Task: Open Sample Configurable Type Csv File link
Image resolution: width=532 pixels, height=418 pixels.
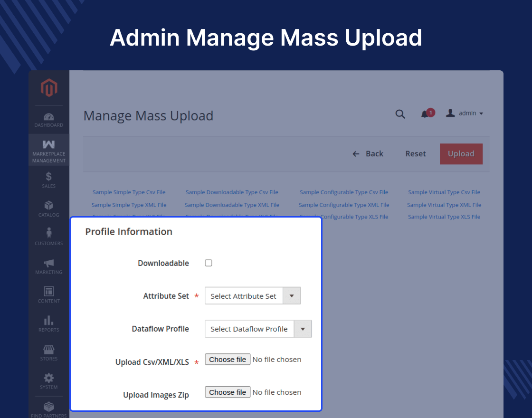Action: pos(344,192)
